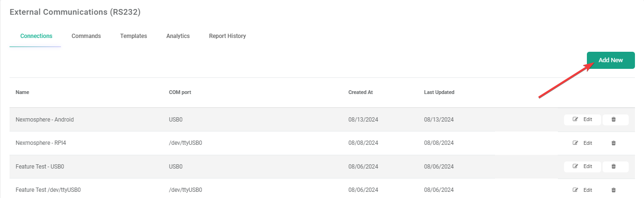Viewport: 644px width, 198px height.
Task: Switch to the Commands tab
Action: [86, 36]
